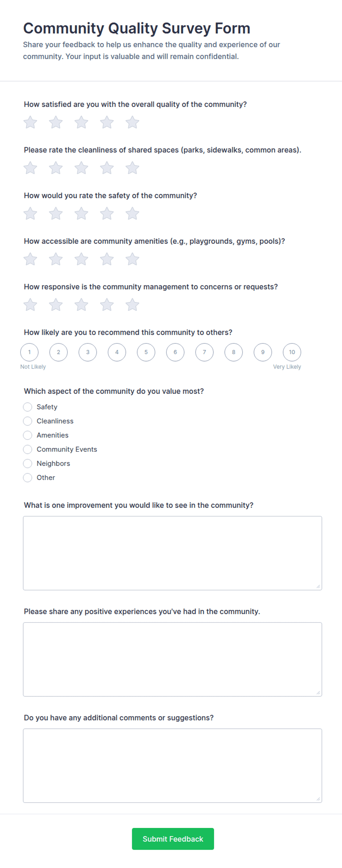Rate overall community quality five stars
The image size is (342, 868).
(x=132, y=122)
